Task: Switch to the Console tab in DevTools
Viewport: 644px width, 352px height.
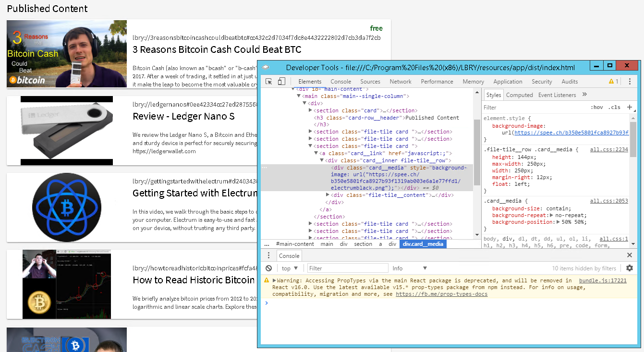Action: [340, 82]
